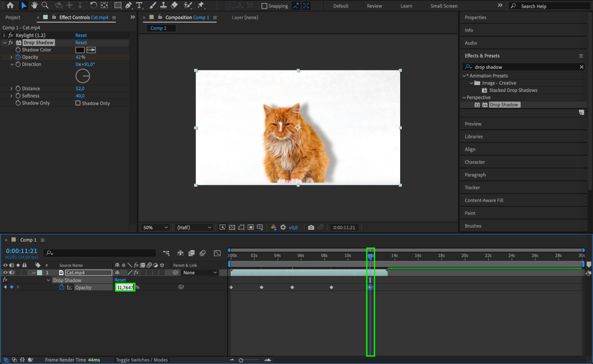This screenshot has height=364, width=593.
Task: Toggle Opacity stopwatch in Effect Controls
Action: [x=18, y=57]
